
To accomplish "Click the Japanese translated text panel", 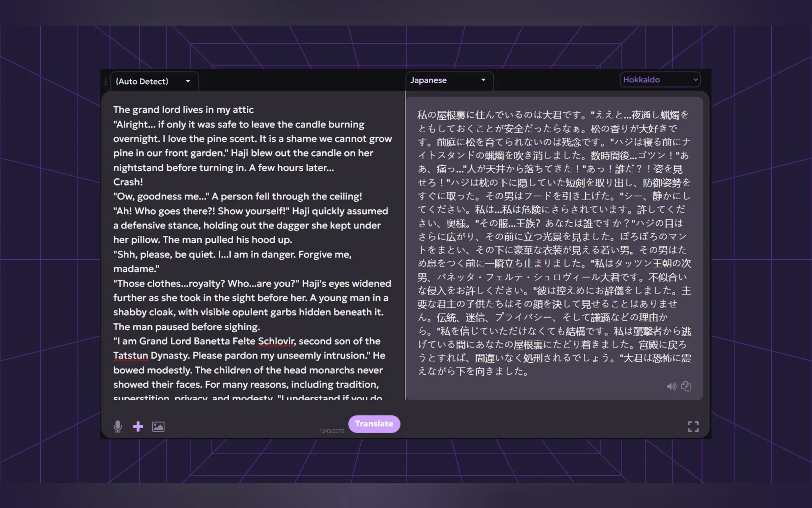I will click(554, 242).
